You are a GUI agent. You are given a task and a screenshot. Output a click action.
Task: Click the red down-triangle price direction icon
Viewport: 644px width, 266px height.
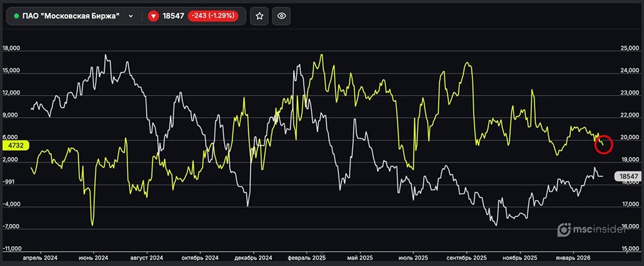coord(154,16)
